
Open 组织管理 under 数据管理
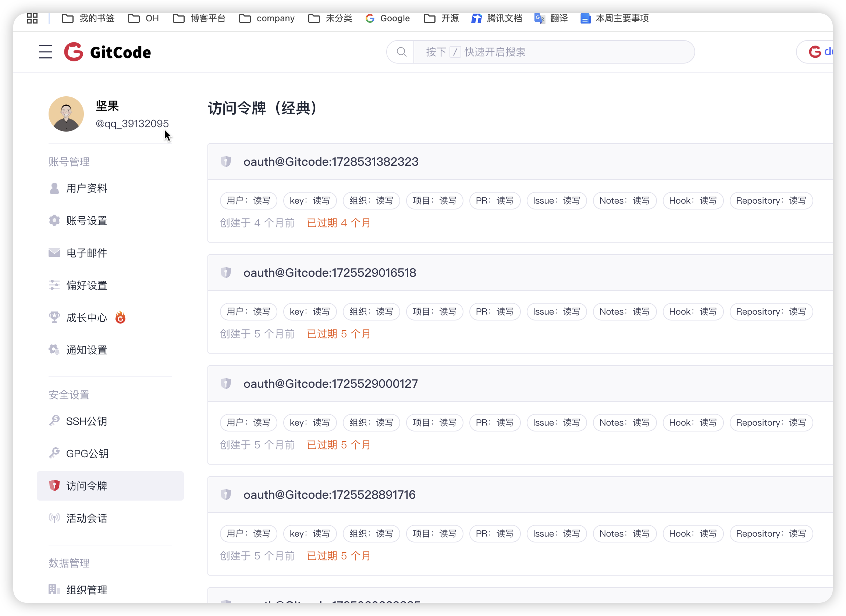tap(86, 590)
